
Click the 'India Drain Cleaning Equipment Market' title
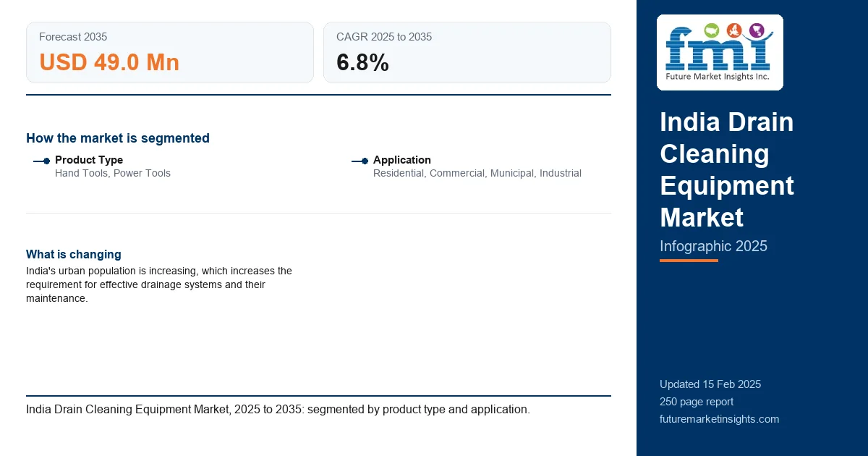tap(727, 169)
